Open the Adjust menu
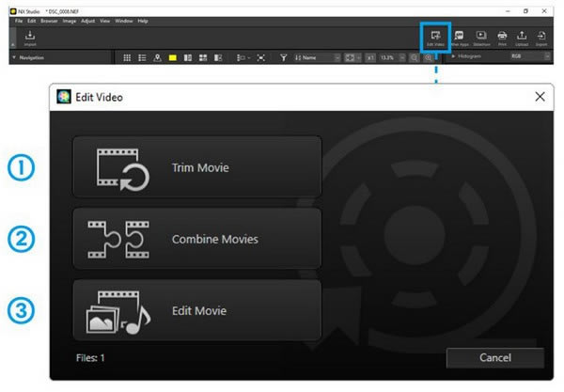The image size is (564, 392). pyautogui.click(x=89, y=21)
